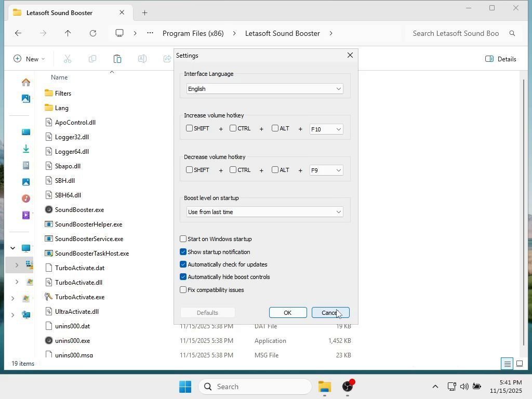Viewport: 532px width, 399px height.
Task: Sort files by the Name column header
Action: [59, 77]
